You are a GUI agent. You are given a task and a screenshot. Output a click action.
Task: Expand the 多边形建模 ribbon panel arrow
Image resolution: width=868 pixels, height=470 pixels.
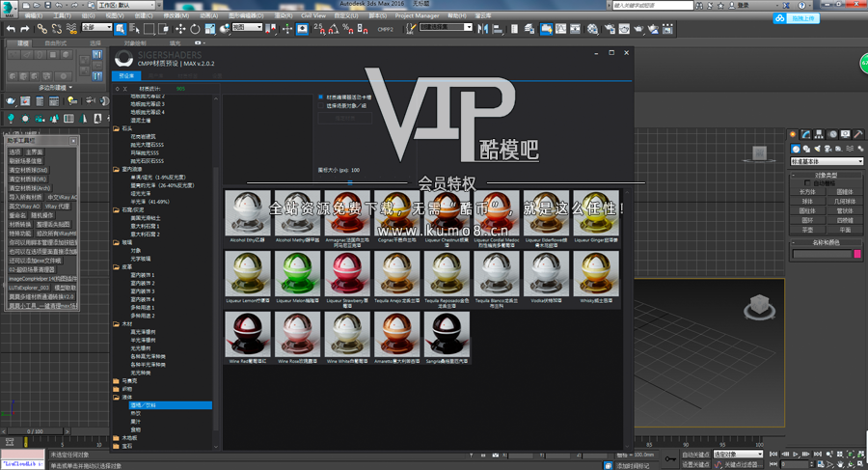(70, 88)
